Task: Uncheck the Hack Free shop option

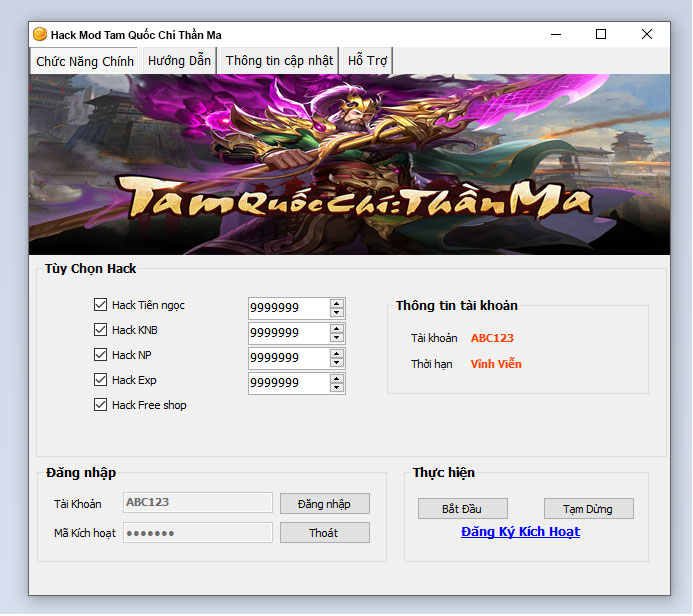Action: (x=100, y=405)
